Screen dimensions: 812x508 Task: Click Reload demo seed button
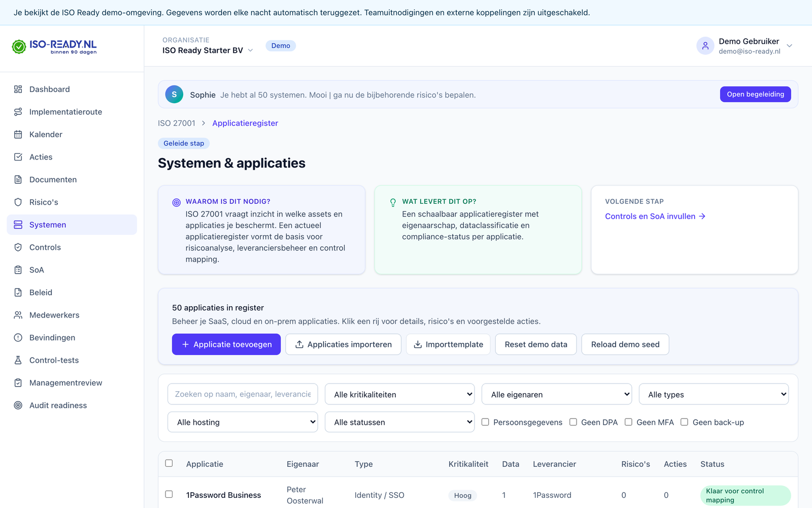point(625,344)
